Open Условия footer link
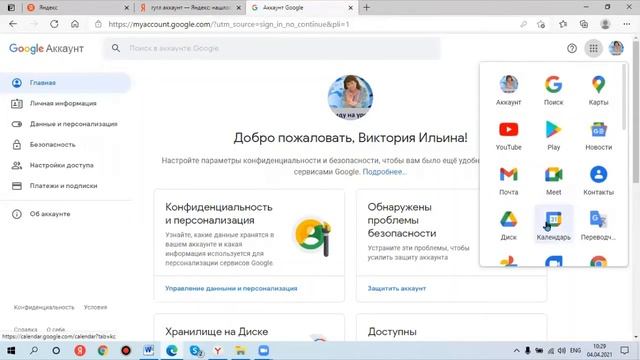Screen dimensions: 640x360 96,307
